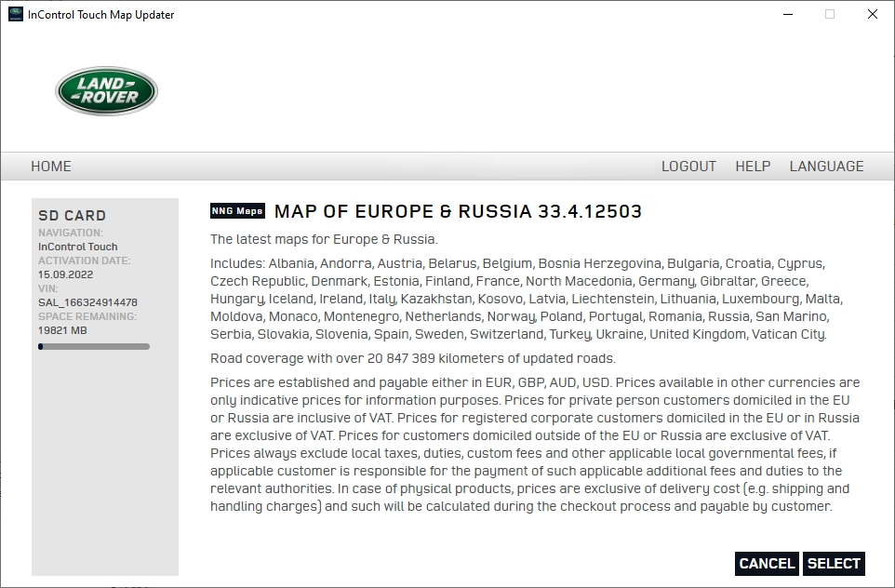
Task: Click the 19821 MB space remaining value
Action: click(62, 330)
